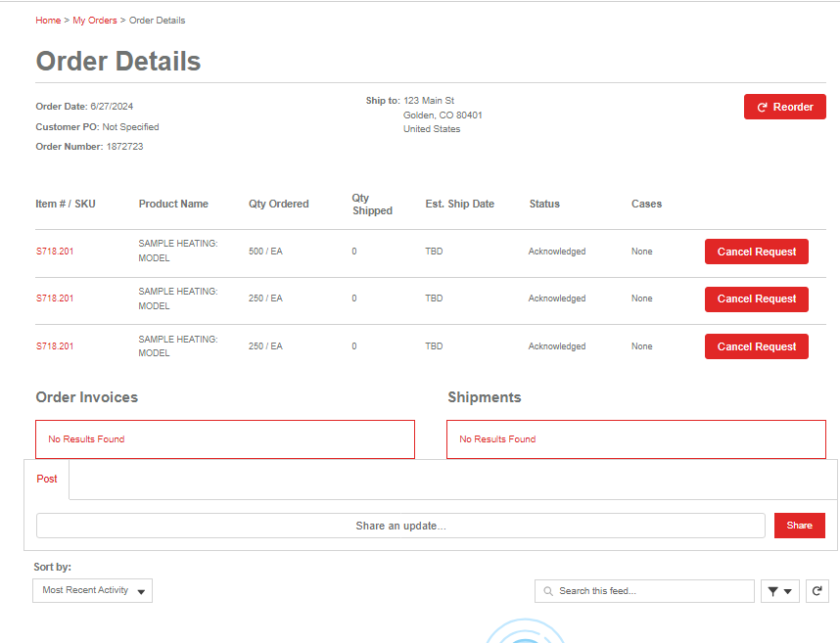The width and height of the screenshot is (840, 643).
Task: Click the Est. Ship Date column header
Action: coord(459,204)
